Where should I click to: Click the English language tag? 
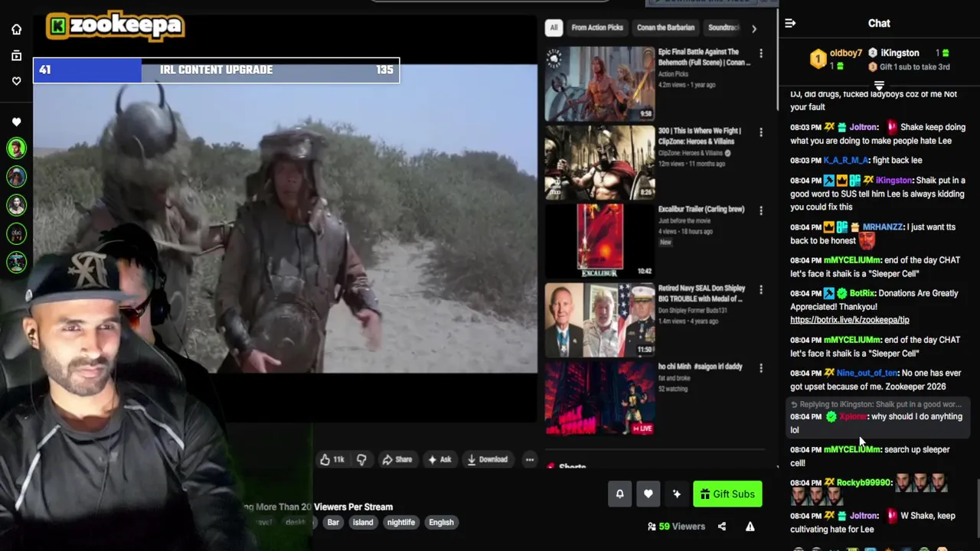441,523
